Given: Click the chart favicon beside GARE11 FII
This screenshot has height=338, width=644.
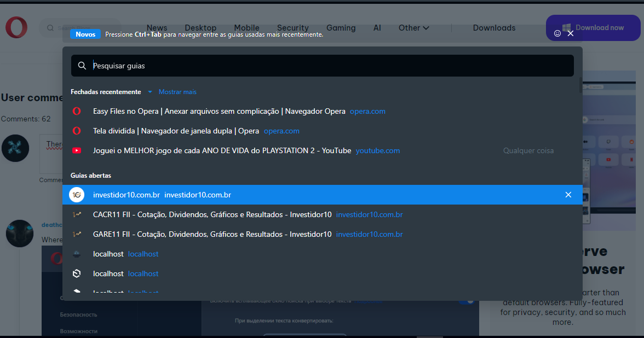Looking at the screenshot, I should tap(77, 234).
